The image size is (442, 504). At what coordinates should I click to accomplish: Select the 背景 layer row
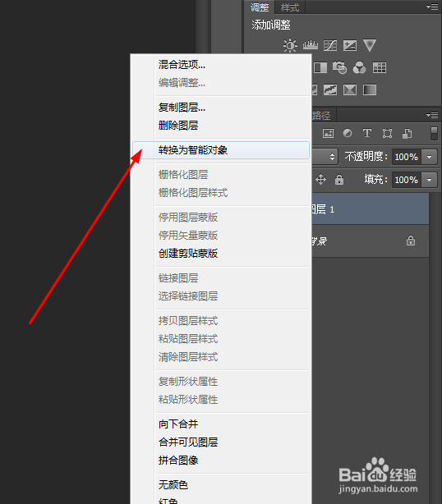coord(371,241)
